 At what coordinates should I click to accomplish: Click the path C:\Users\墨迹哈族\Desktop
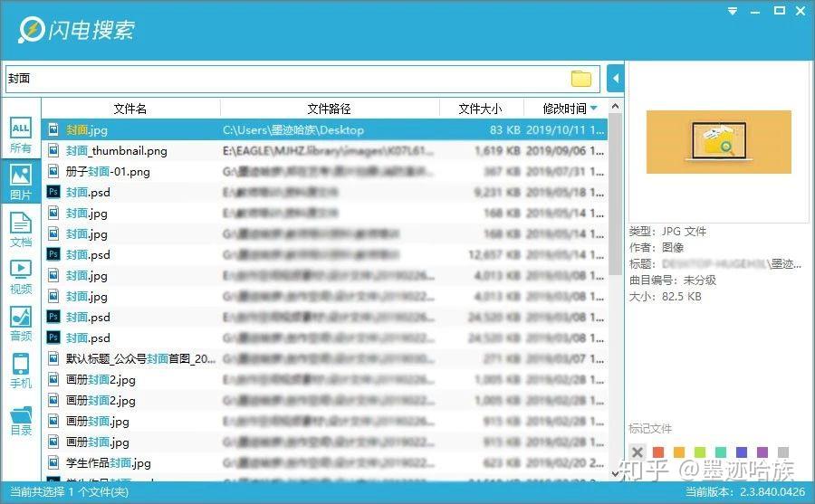[293, 130]
